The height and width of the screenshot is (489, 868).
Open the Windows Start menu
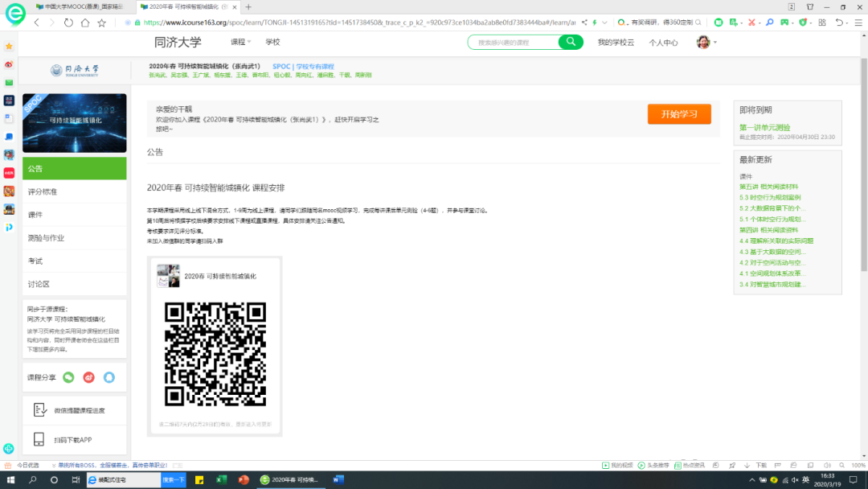pos(10,480)
